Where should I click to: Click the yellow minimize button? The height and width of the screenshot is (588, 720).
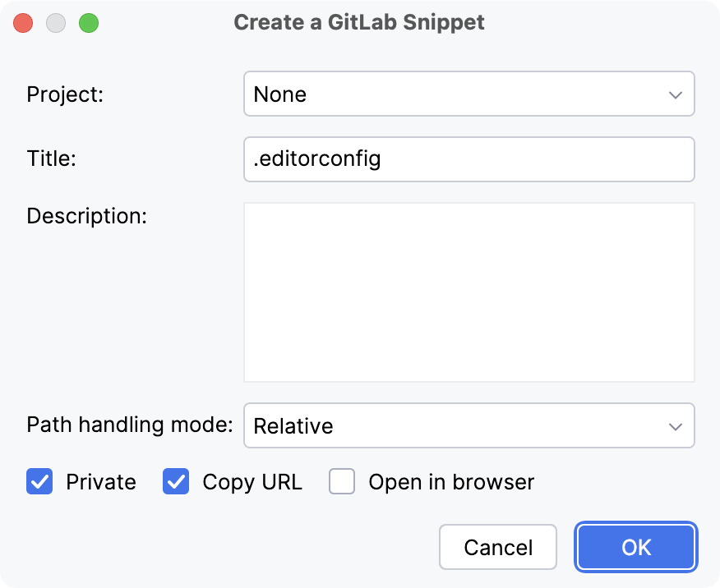coord(56,23)
